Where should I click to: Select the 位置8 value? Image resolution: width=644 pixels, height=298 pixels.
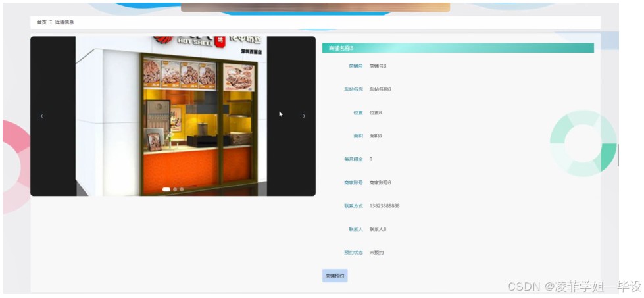tap(376, 112)
